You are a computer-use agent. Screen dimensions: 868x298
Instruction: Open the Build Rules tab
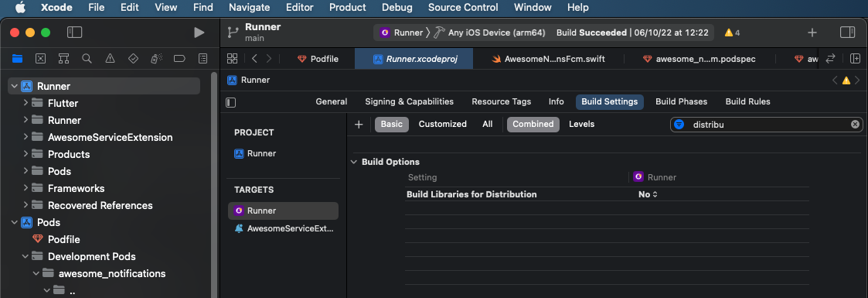[748, 102]
